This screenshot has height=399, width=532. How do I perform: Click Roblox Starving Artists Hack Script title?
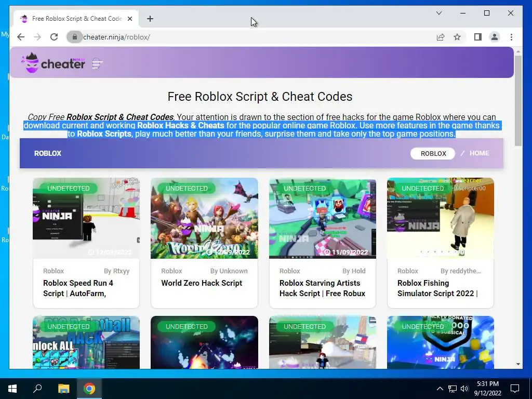pyautogui.click(x=322, y=288)
